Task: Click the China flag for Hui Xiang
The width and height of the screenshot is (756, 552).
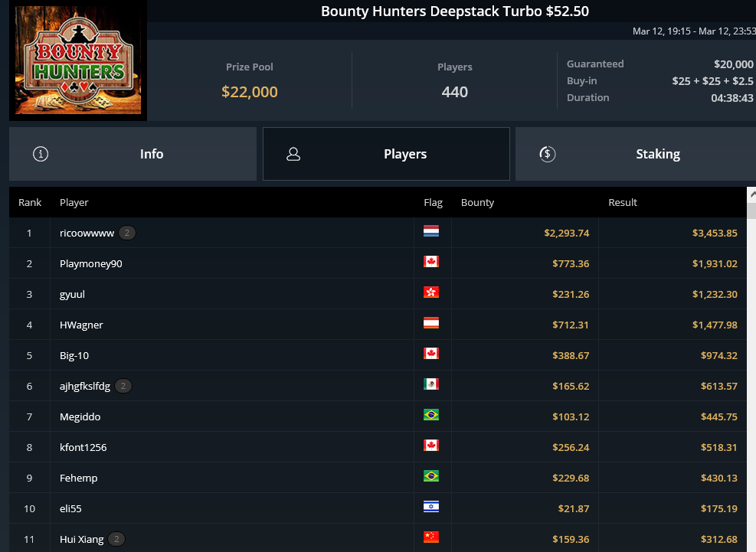Action: point(431,537)
